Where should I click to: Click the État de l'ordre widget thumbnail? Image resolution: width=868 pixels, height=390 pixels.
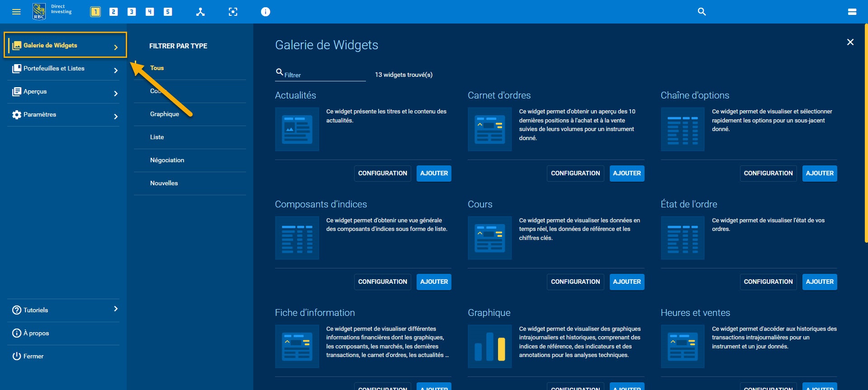tap(683, 238)
